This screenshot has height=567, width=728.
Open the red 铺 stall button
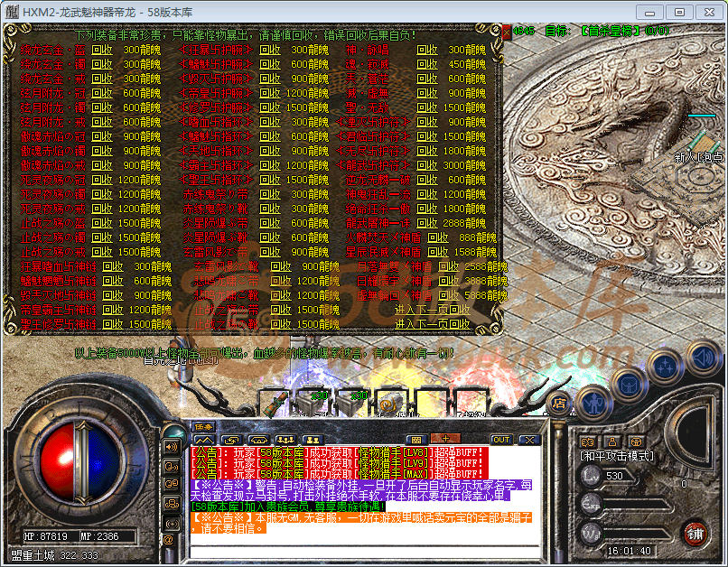coord(695,534)
